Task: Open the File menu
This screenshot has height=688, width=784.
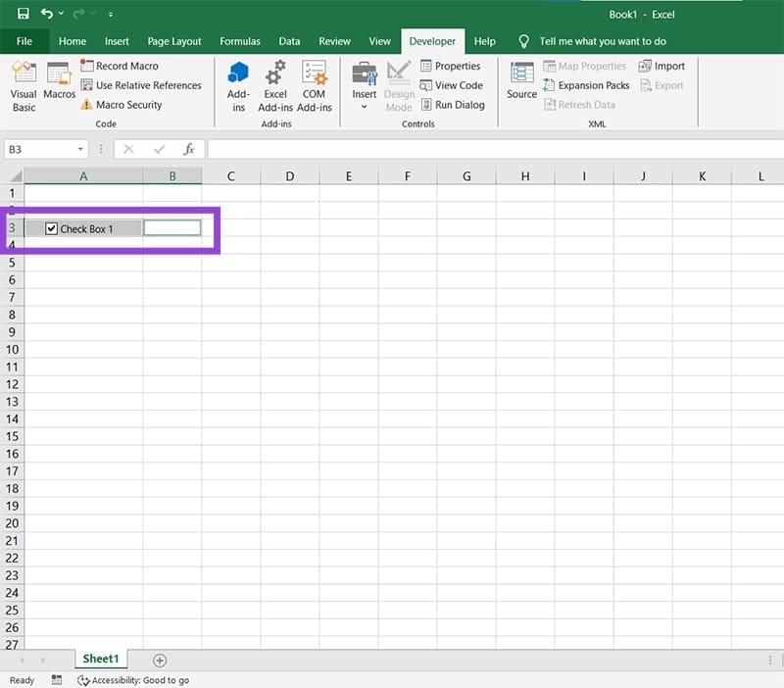Action: tap(24, 41)
